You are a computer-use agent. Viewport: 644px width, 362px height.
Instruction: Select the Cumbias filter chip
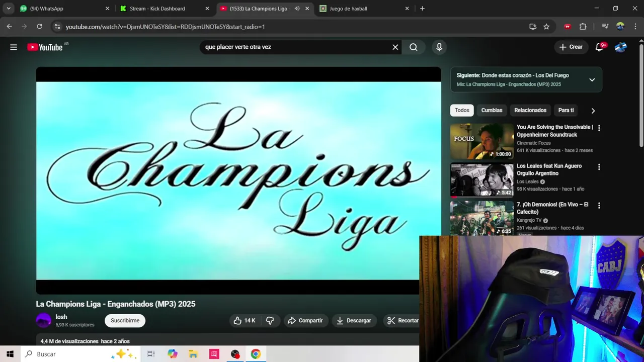tap(492, 110)
